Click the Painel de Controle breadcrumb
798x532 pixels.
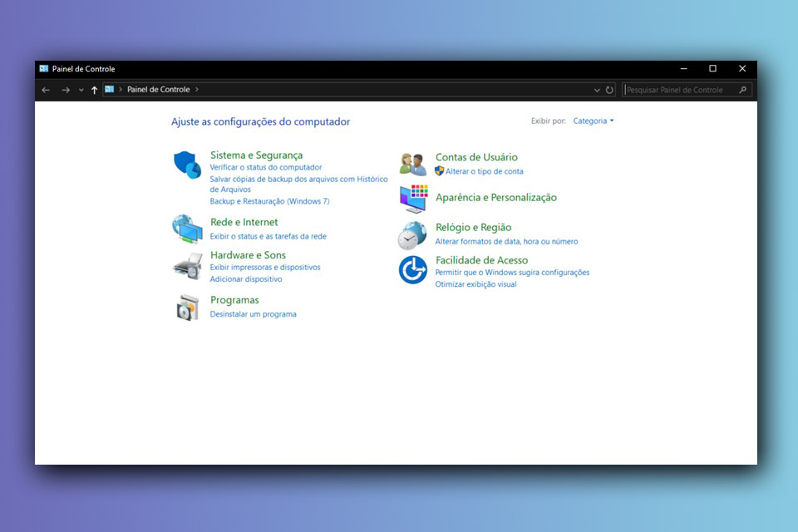(x=158, y=89)
